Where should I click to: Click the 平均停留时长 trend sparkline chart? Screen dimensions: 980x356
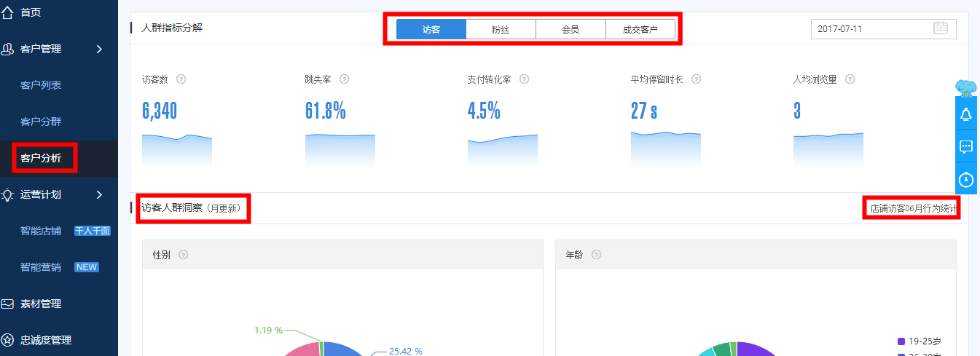tap(666, 150)
